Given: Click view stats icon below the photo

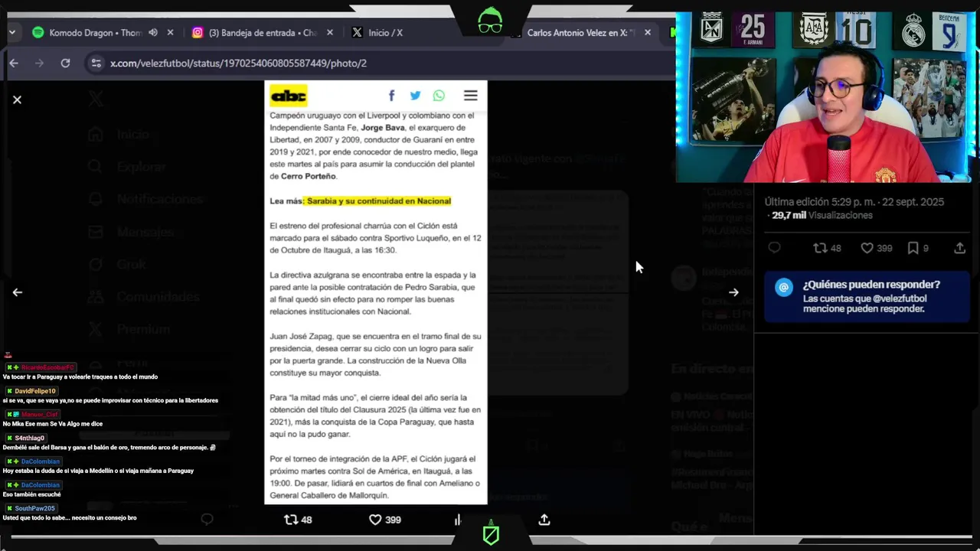Looking at the screenshot, I should 459,520.
